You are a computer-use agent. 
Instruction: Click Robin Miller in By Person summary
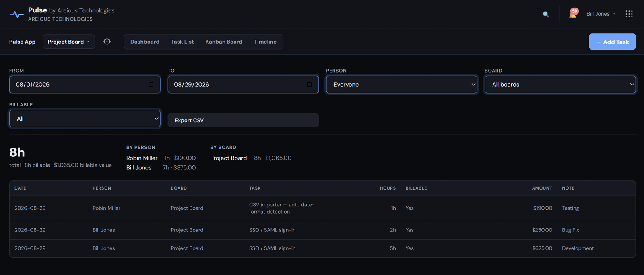point(142,158)
